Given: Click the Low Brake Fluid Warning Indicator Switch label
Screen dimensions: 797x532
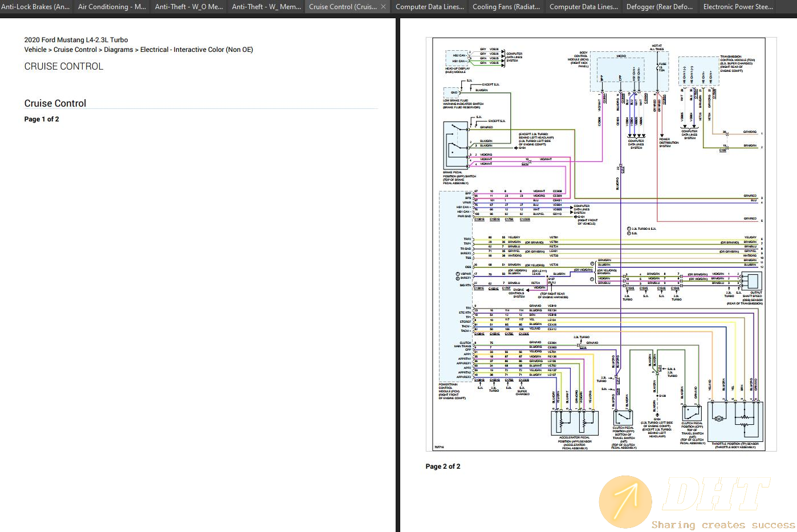Looking at the screenshot, I should [463, 104].
